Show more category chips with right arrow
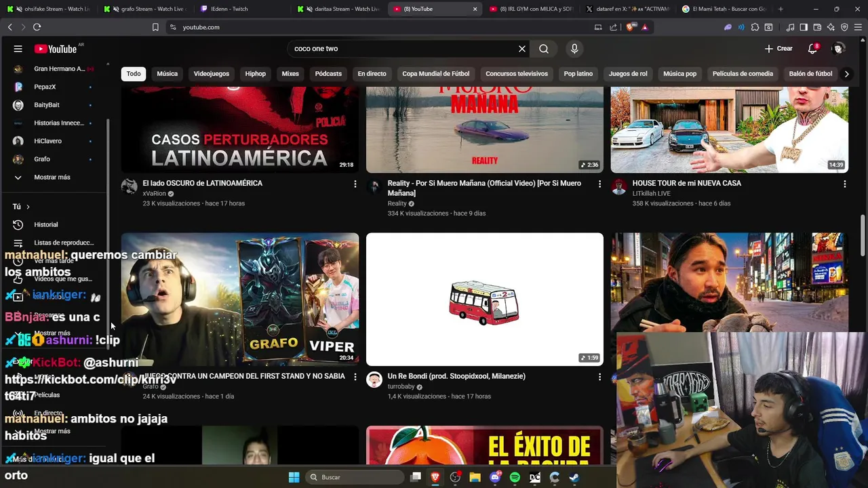This screenshot has height=488, width=868. (x=846, y=74)
